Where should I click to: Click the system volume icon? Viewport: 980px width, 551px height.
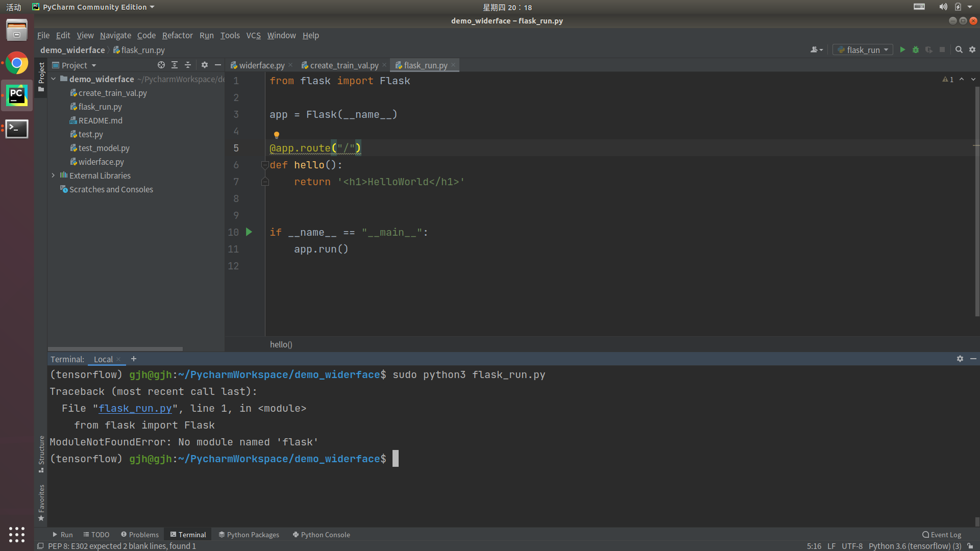(x=943, y=7)
